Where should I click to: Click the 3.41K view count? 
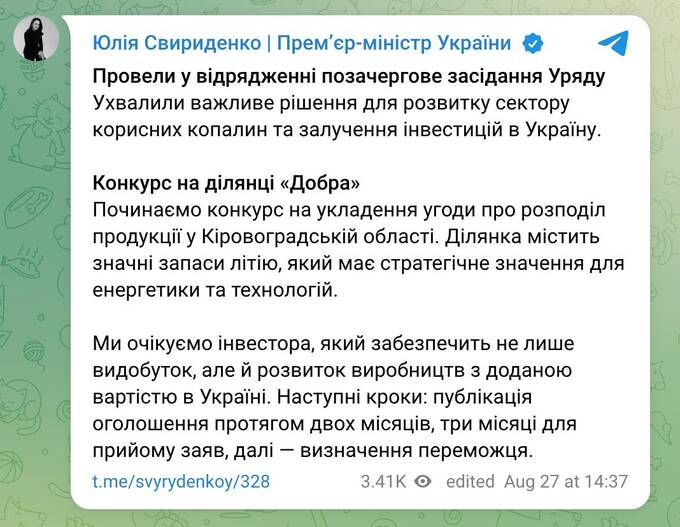point(384,481)
